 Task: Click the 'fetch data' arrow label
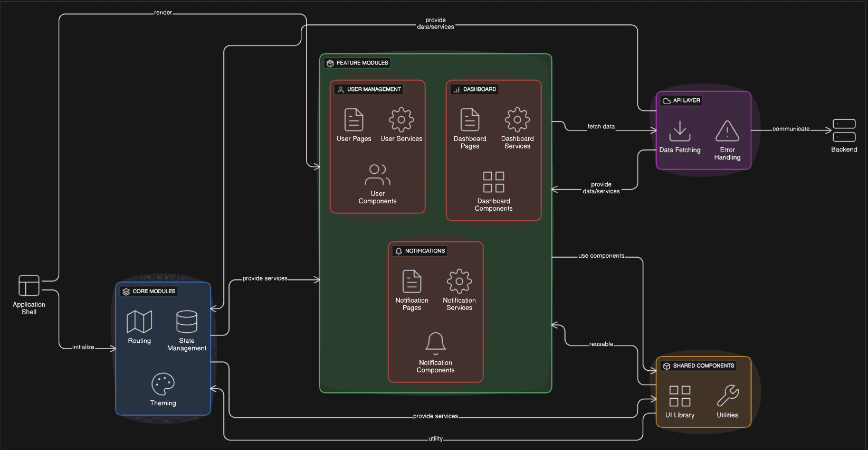coord(601,127)
